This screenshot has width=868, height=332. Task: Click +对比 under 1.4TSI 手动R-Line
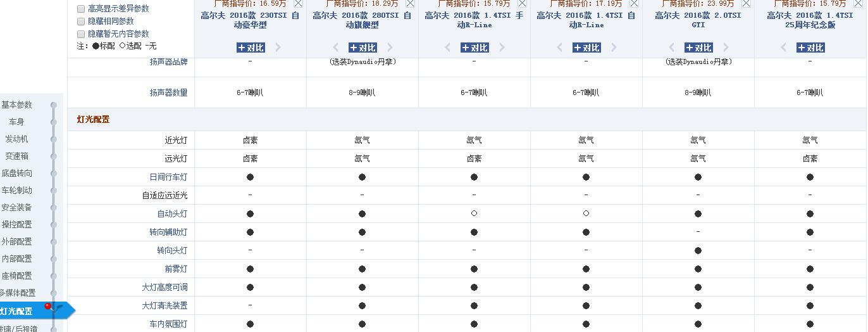pyautogui.click(x=474, y=48)
